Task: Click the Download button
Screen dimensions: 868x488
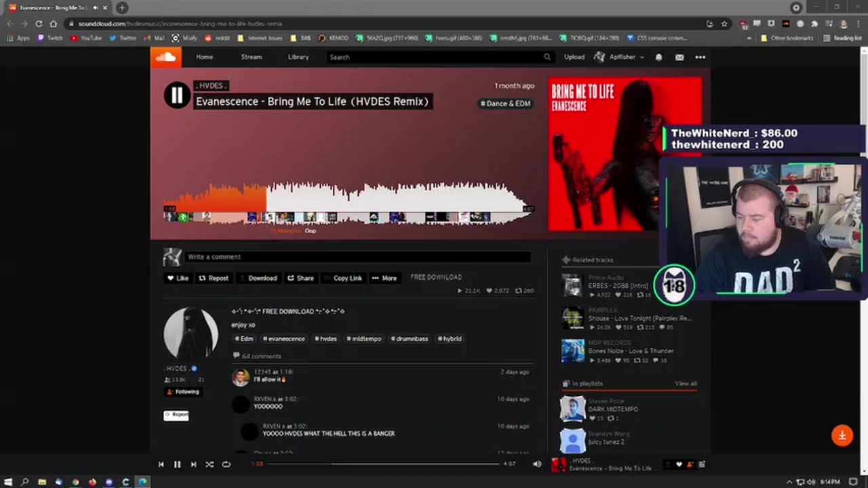Action: pyautogui.click(x=258, y=278)
